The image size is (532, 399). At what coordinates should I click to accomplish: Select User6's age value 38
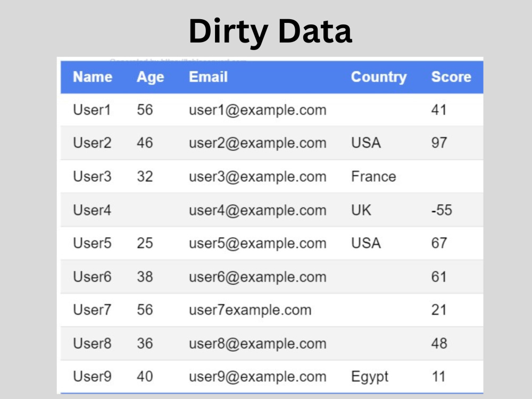[145, 277]
